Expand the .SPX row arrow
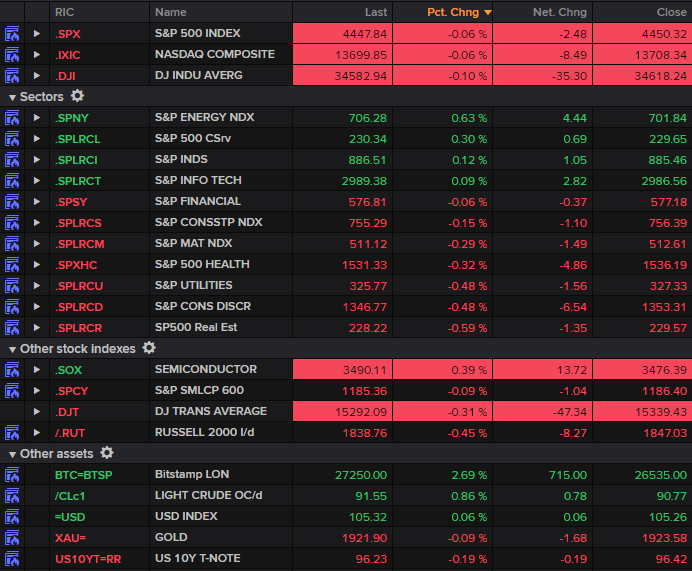The height and width of the screenshot is (571, 692). pyautogui.click(x=37, y=34)
